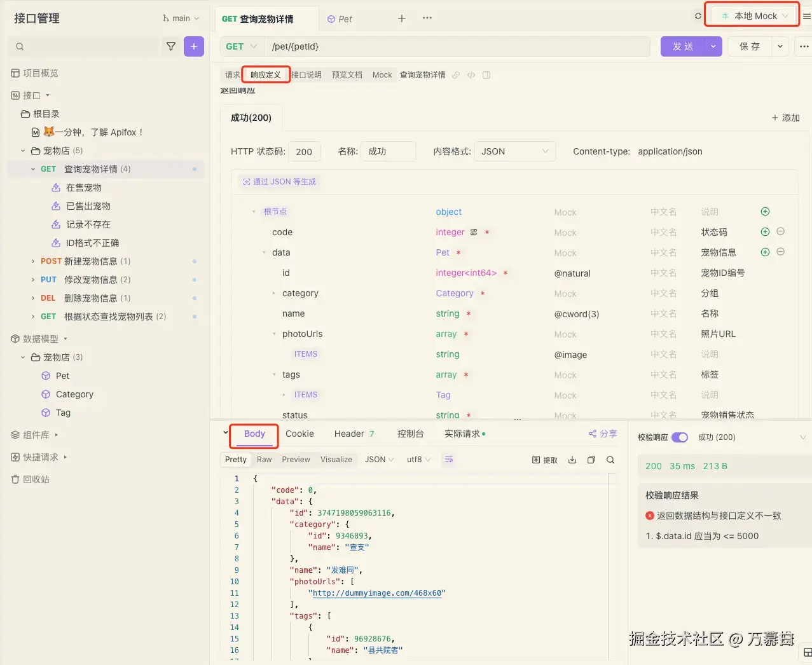Open the main branch selector
Image resolution: width=812 pixels, height=665 pixels.
pyautogui.click(x=181, y=18)
